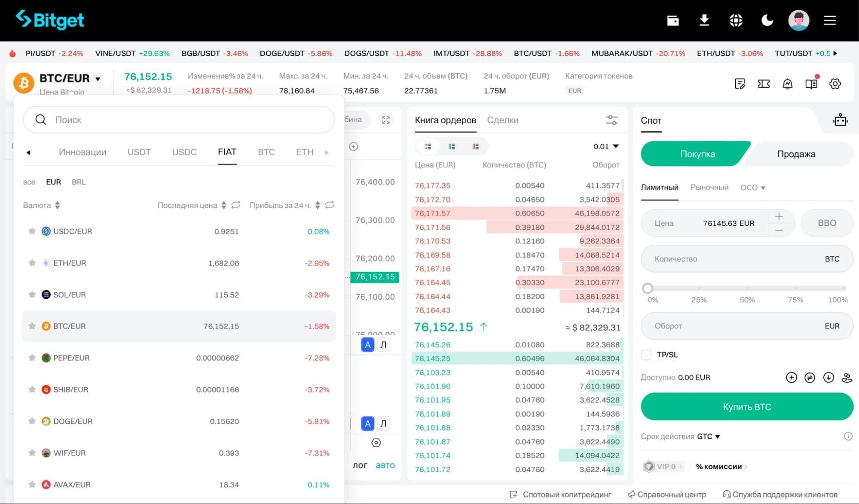Open the trading bot robot icon
This screenshot has height=504, width=859.
(840, 120)
